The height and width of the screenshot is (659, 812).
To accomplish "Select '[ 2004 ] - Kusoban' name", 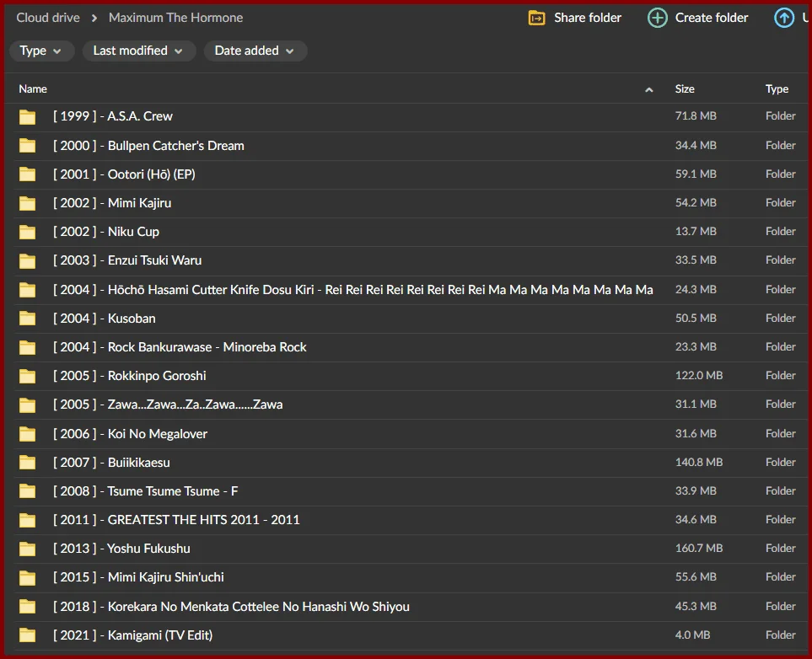I will pos(104,319).
